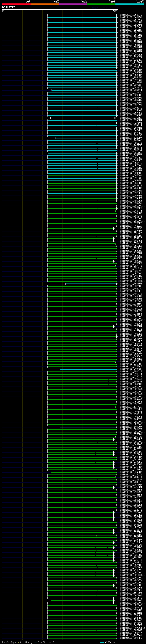
Task: Select hit label UniRef100_B3TLY1
Action: point(131,105)
